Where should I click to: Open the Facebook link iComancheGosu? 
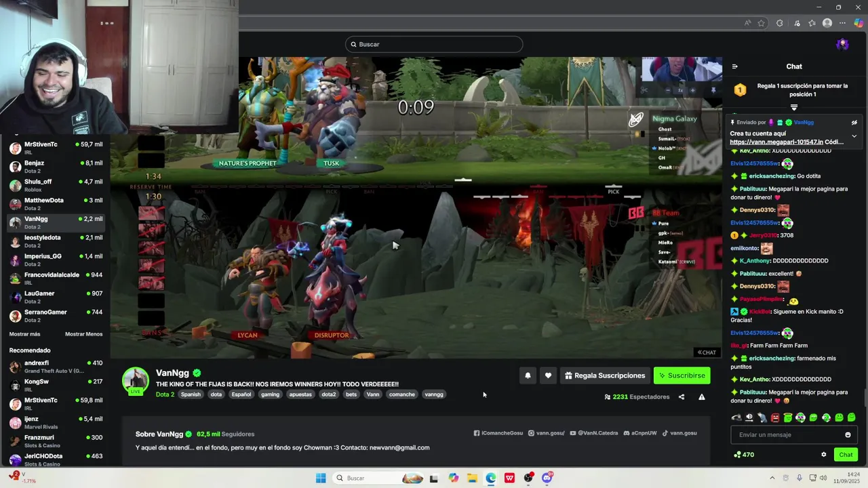pyautogui.click(x=498, y=433)
